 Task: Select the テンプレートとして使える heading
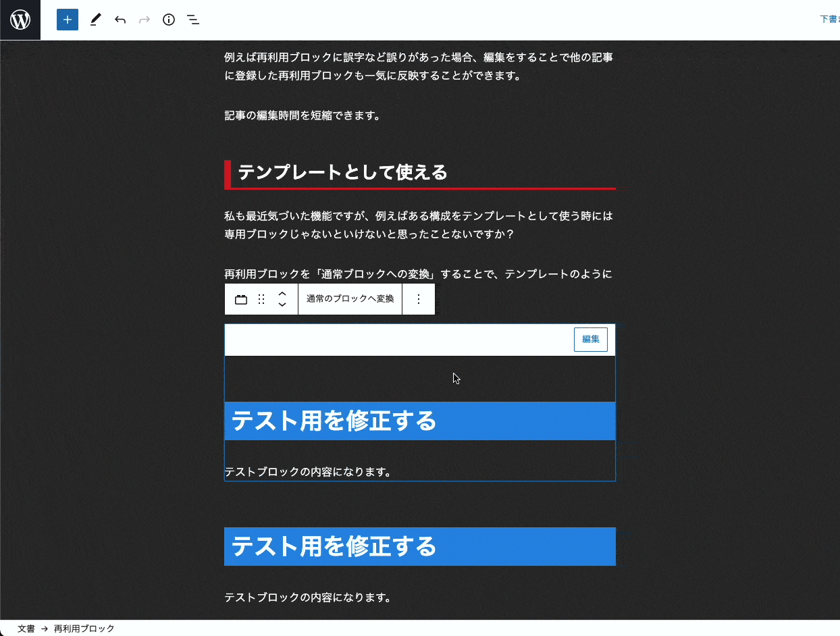tap(343, 173)
